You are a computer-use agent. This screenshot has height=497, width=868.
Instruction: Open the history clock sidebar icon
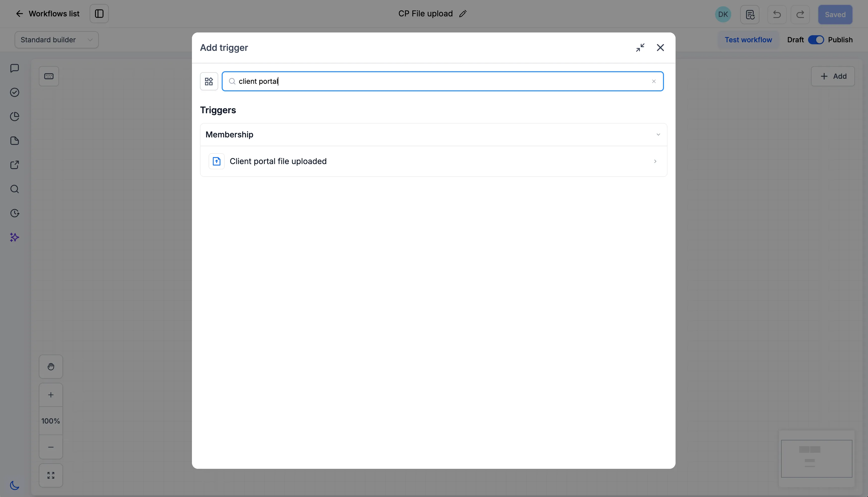coord(14,213)
